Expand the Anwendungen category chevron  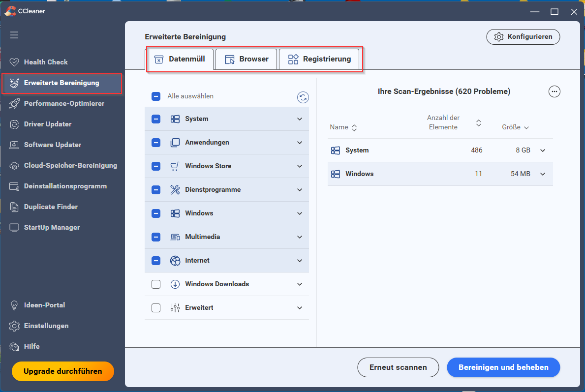(x=300, y=143)
